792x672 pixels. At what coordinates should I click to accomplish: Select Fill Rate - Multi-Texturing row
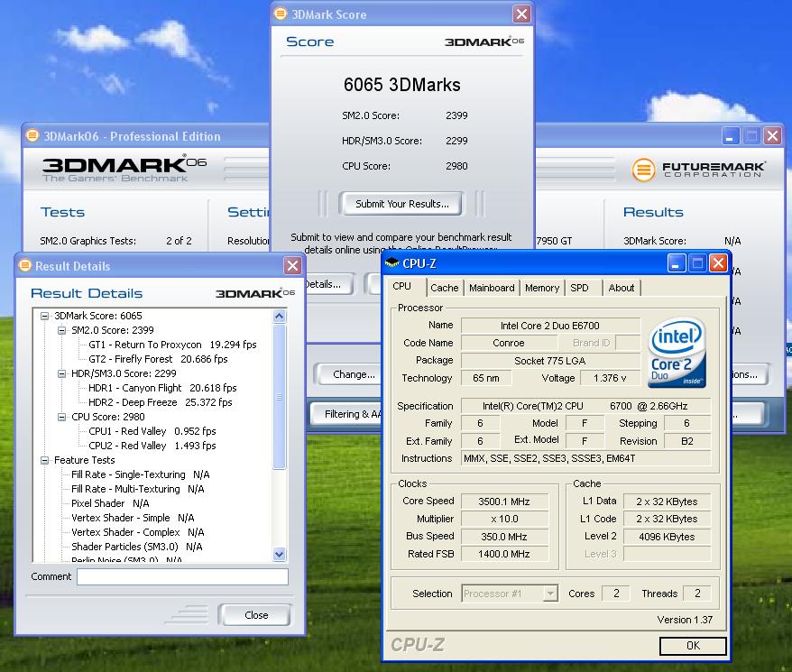click(137, 489)
